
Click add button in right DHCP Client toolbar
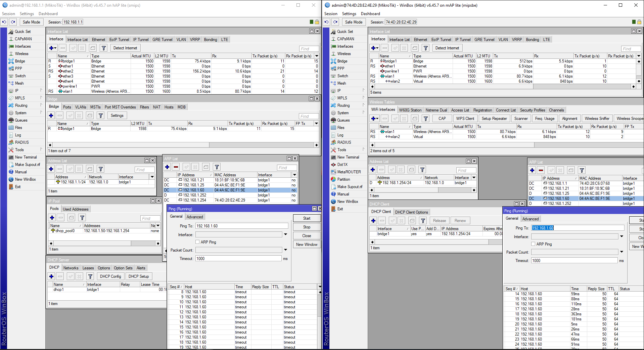[x=373, y=221]
